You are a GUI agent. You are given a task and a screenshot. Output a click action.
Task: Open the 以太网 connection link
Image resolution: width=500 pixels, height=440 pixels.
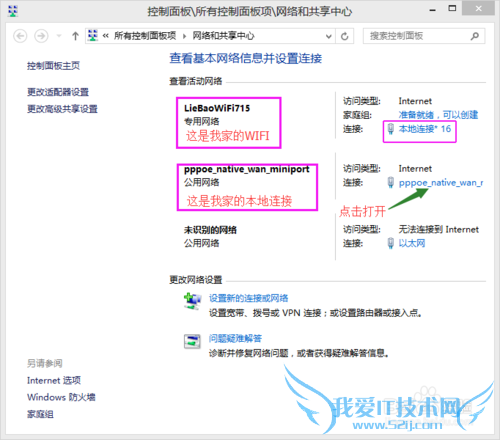click(x=412, y=243)
